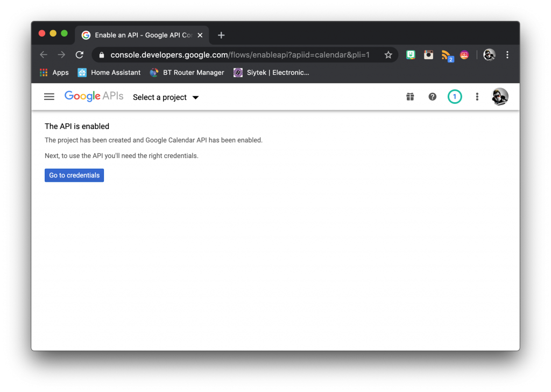Open the green smiley extension
551x392 pixels.
(411, 55)
